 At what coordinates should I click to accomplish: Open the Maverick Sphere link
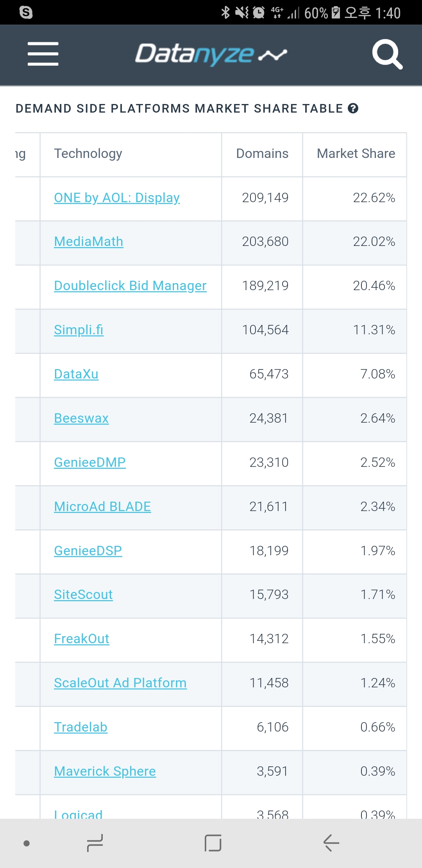click(105, 771)
